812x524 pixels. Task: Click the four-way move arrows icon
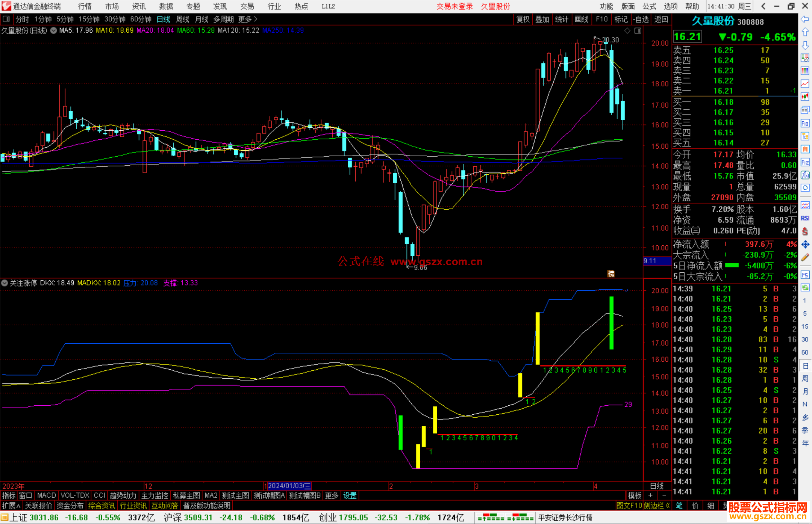pyautogui.click(x=805, y=245)
